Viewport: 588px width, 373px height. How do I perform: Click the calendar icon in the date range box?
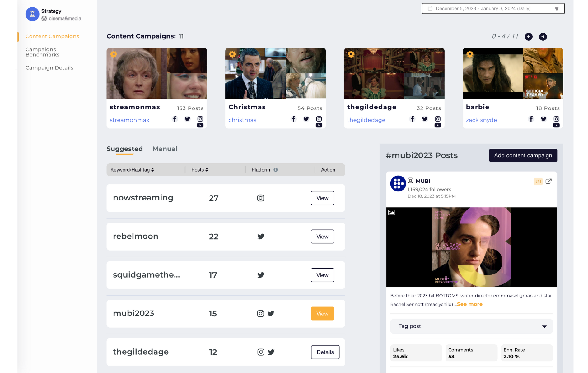[x=430, y=8]
